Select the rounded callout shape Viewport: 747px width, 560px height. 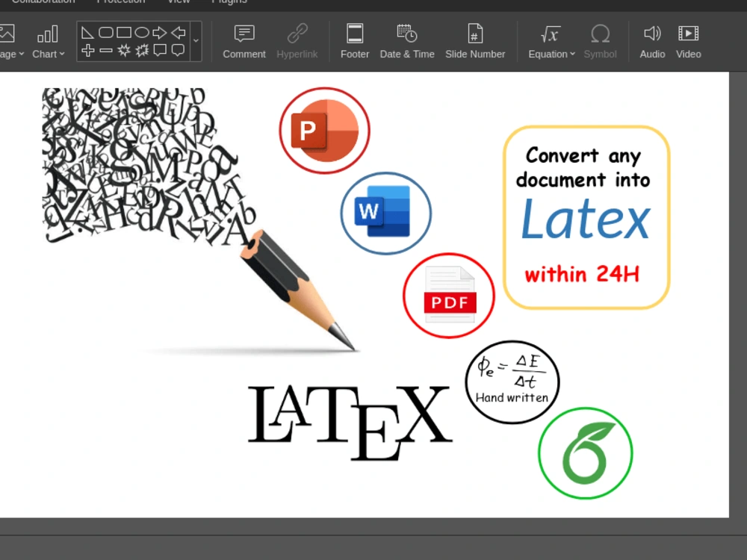click(x=179, y=50)
